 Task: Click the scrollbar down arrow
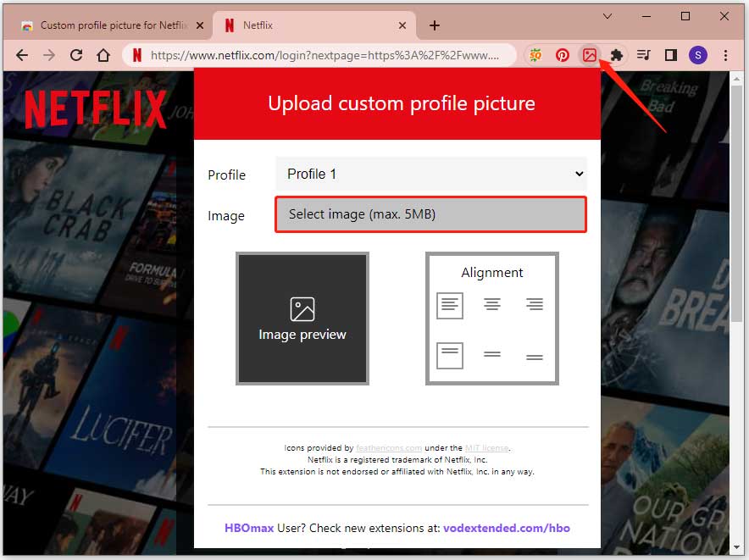point(736,546)
